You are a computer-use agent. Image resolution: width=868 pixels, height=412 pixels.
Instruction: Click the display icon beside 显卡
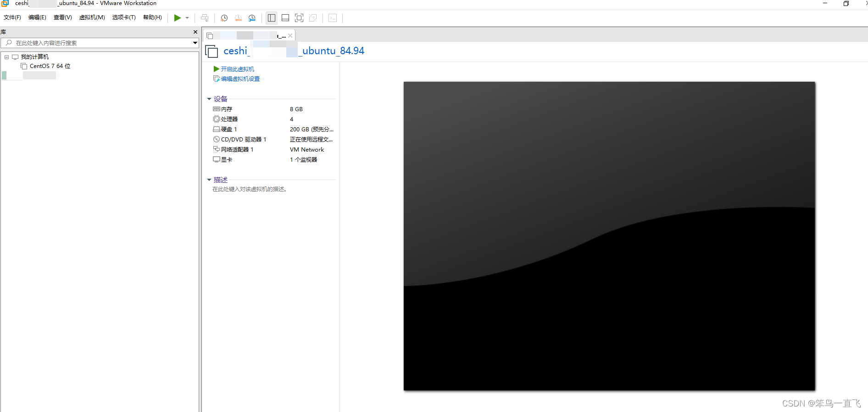tap(217, 159)
